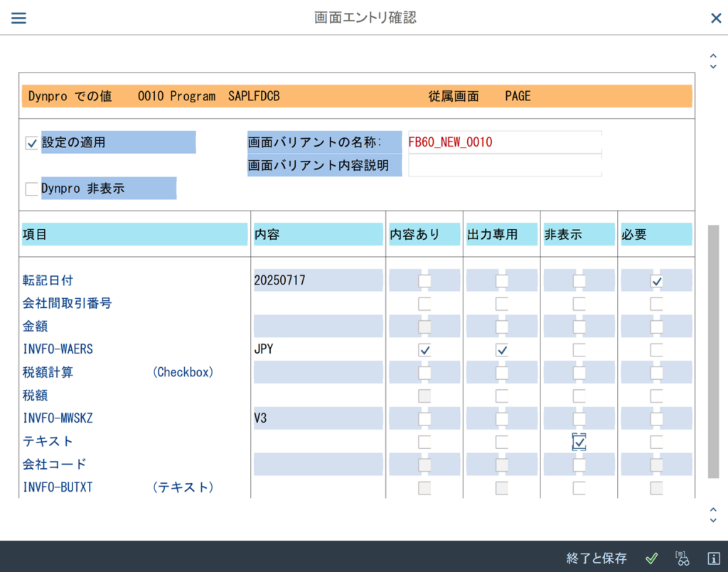Click the green checkmark confirm icon
This screenshot has width=728, height=572.
tap(651, 558)
